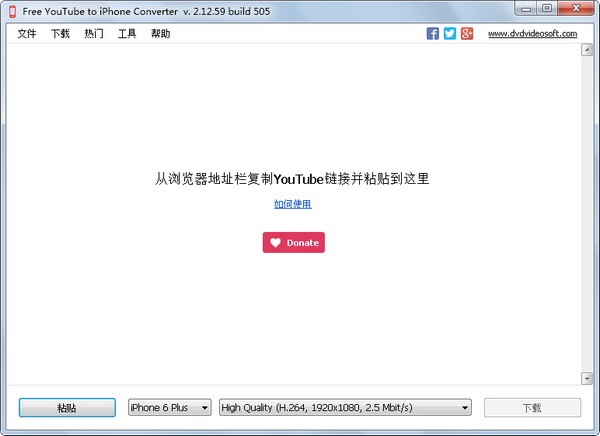Click the Donate button
Screen dimensions: 600x436
[x=293, y=242]
